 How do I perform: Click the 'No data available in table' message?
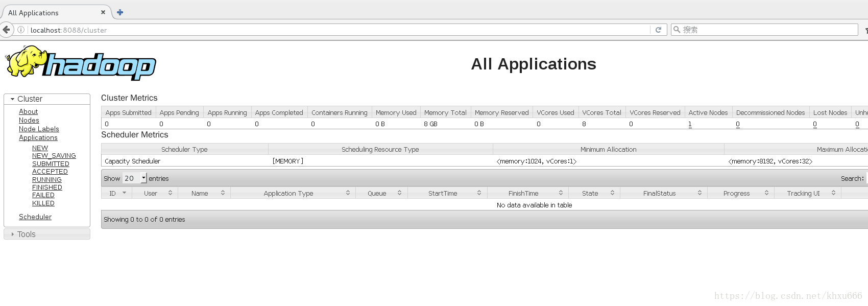click(x=534, y=205)
